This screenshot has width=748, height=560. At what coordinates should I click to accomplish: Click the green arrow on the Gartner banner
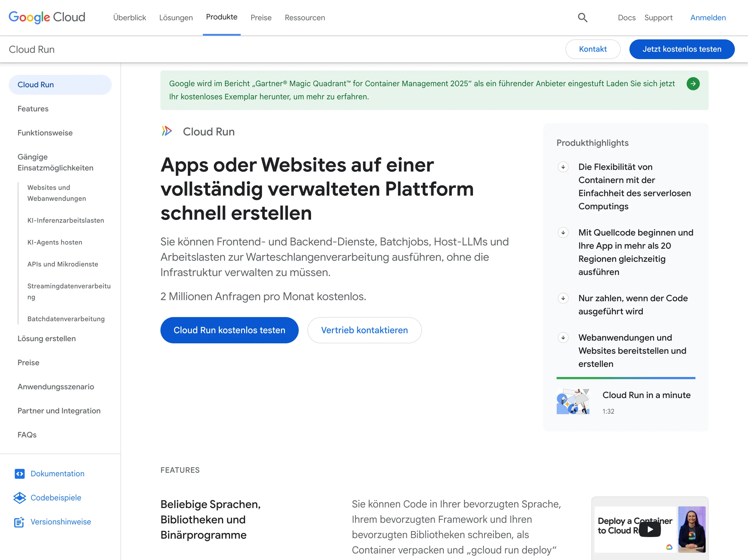pyautogui.click(x=693, y=84)
